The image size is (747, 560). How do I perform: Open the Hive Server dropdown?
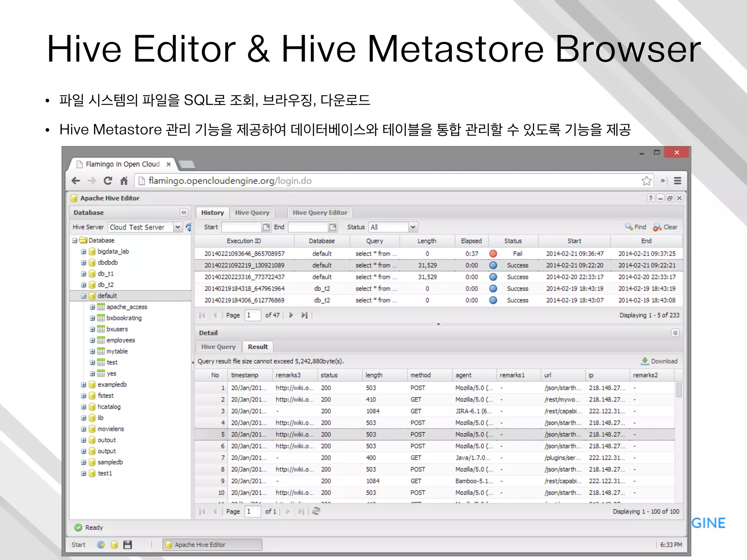click(178, 227)
